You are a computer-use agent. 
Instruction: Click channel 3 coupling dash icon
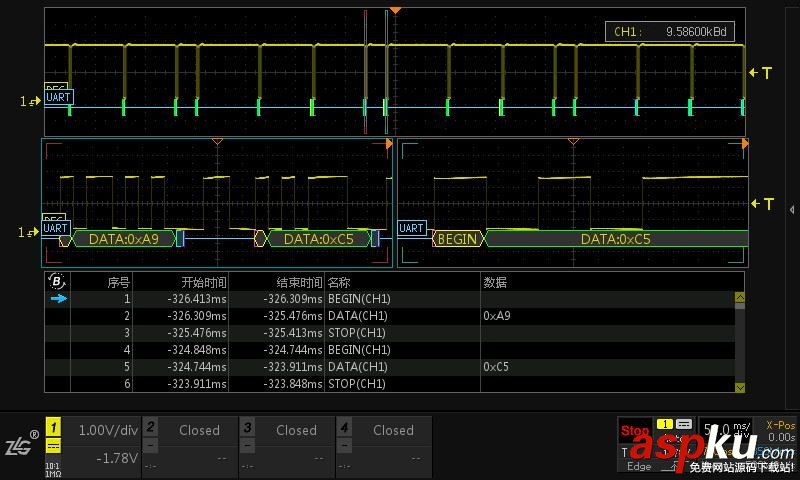tap(247, 446)
